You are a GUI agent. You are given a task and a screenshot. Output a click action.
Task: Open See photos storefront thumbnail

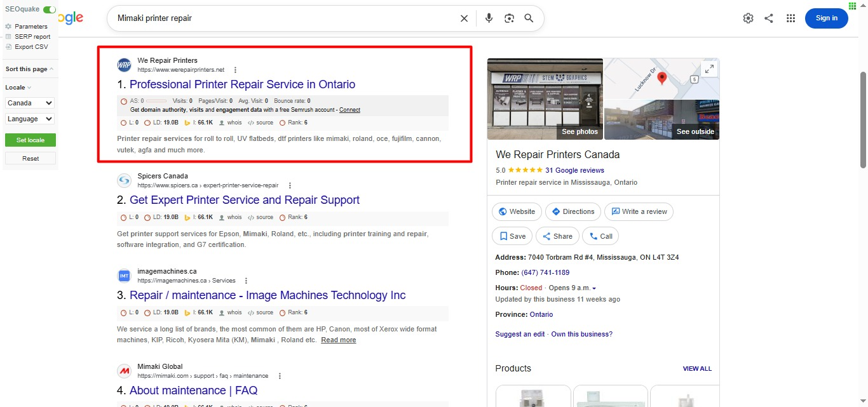(x=545, y=99)
